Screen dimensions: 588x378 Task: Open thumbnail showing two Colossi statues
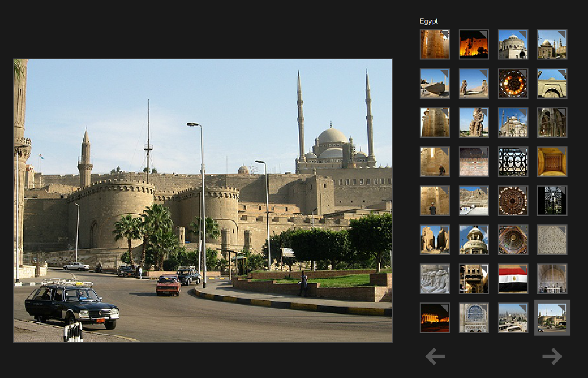[x=474, y=83]
